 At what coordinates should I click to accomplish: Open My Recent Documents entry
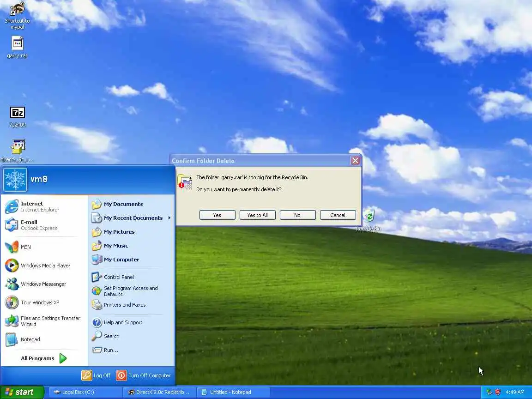point(131,218)
